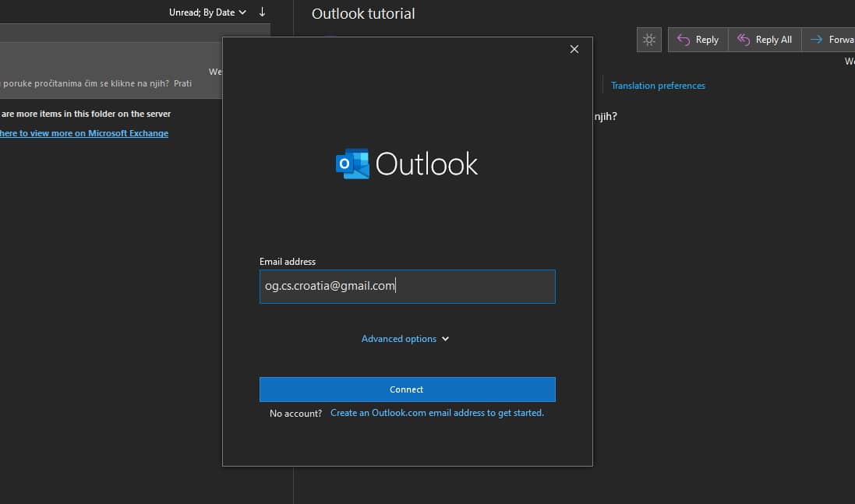
Task: Click inside the Email address field
Action: (407, 287)
